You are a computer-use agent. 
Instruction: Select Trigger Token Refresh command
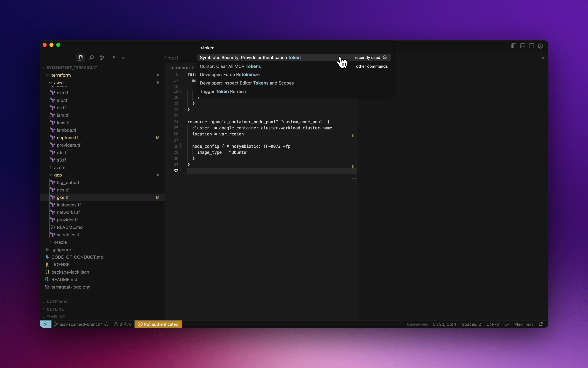coord(223,91)
